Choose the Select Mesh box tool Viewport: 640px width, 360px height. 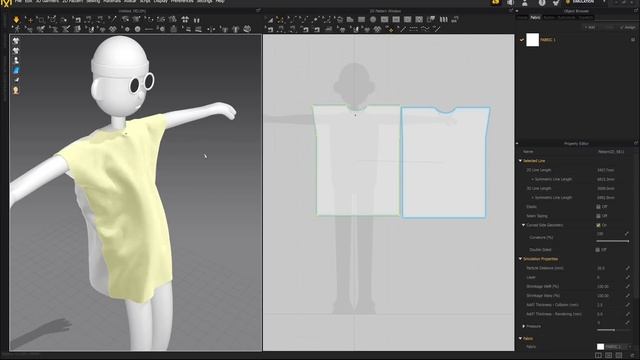point(40,20)
